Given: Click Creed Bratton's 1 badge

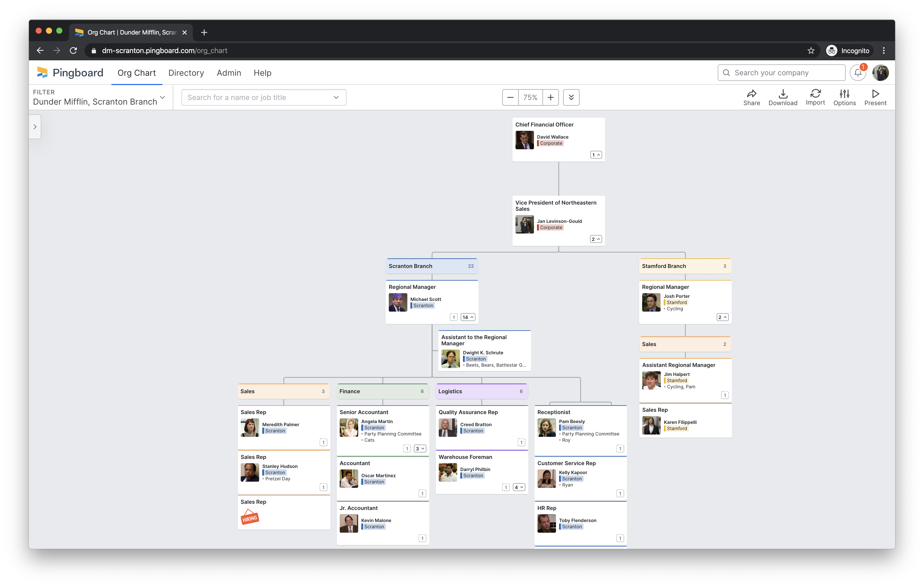Looking at the screenshot, I should (522, 443).
